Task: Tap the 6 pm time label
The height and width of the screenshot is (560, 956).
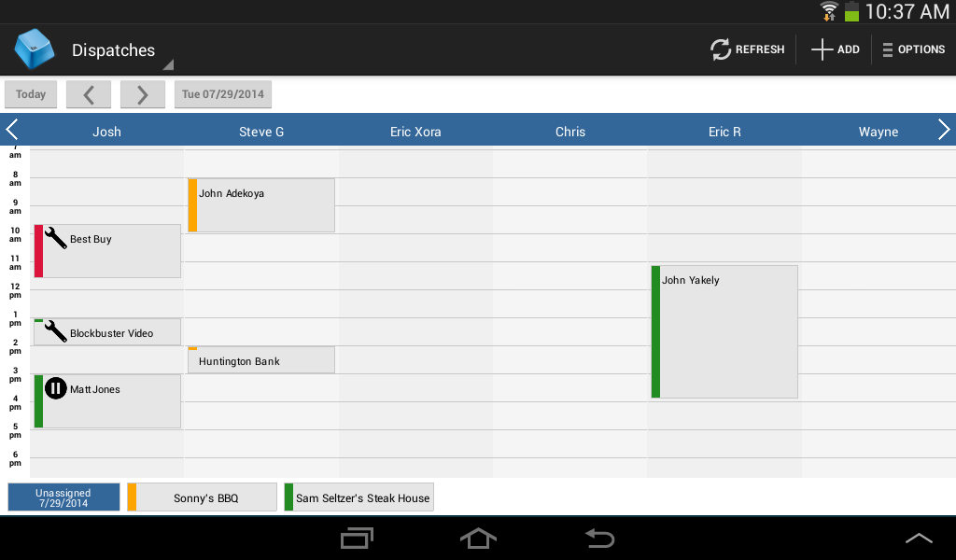Action: tap(15, 459)
